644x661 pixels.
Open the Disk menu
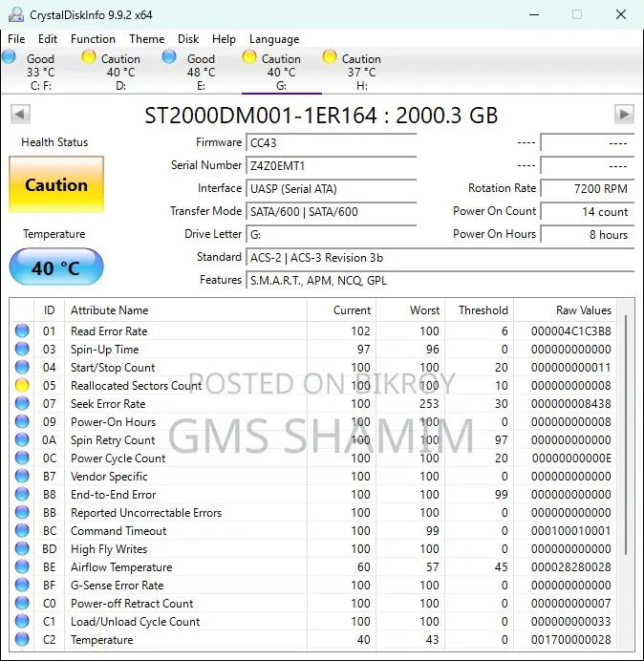click(188, 39)
